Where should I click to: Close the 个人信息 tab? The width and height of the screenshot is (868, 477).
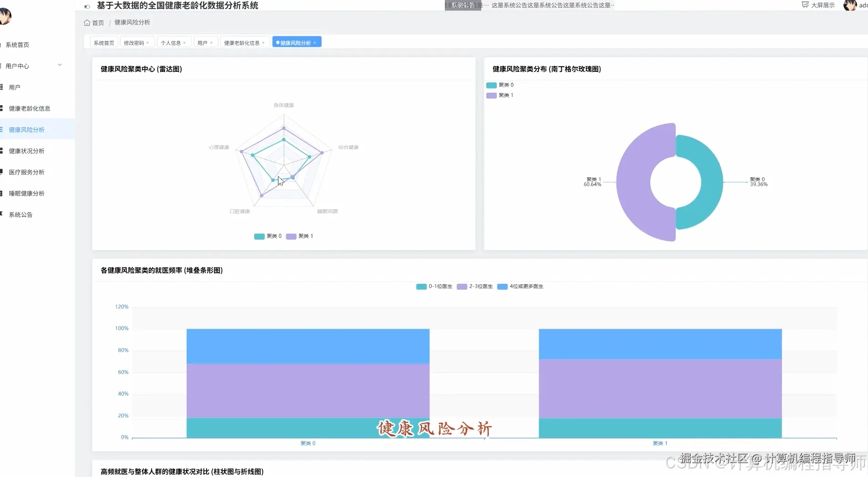[184, 43]
